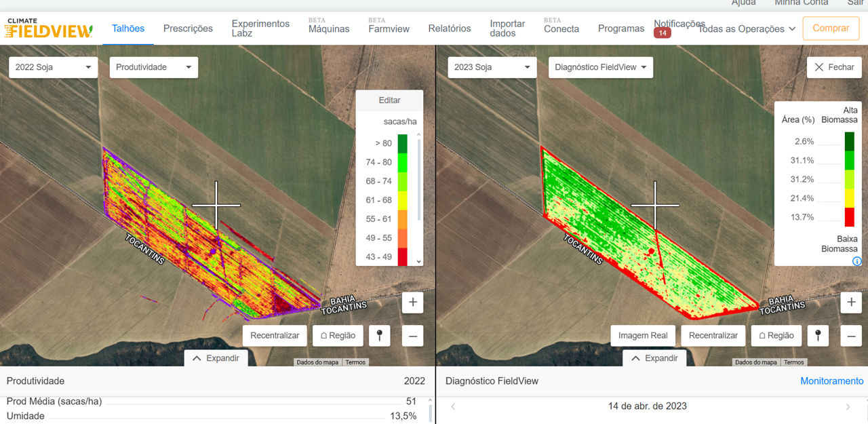Open the 2022 Soja season dropdown
Viewport: 868px width, 424px height.
tap(53, 67)
